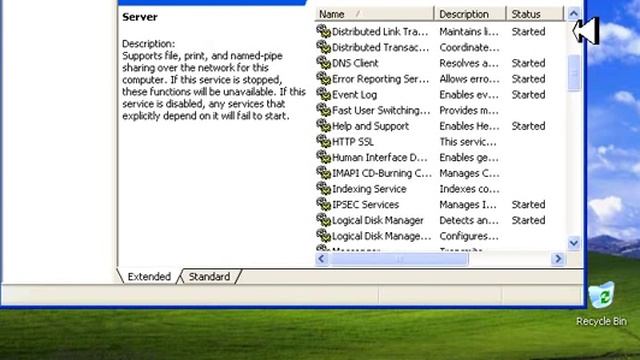Click the Logical Disk Manager gear icon
This screenshot has height=360, width=640.
coord(323,220)
